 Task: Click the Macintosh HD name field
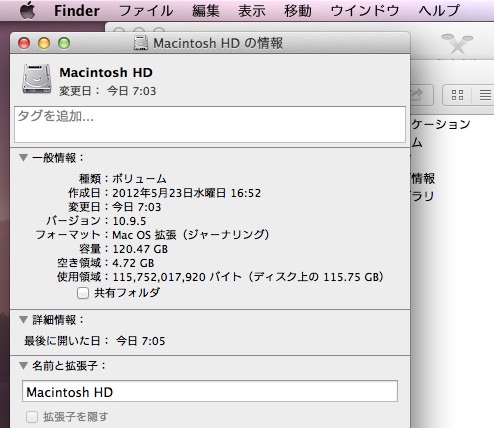click(210, 391)
